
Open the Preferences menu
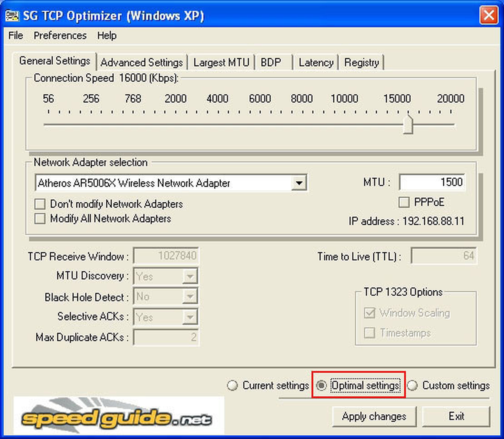point(60,36)
